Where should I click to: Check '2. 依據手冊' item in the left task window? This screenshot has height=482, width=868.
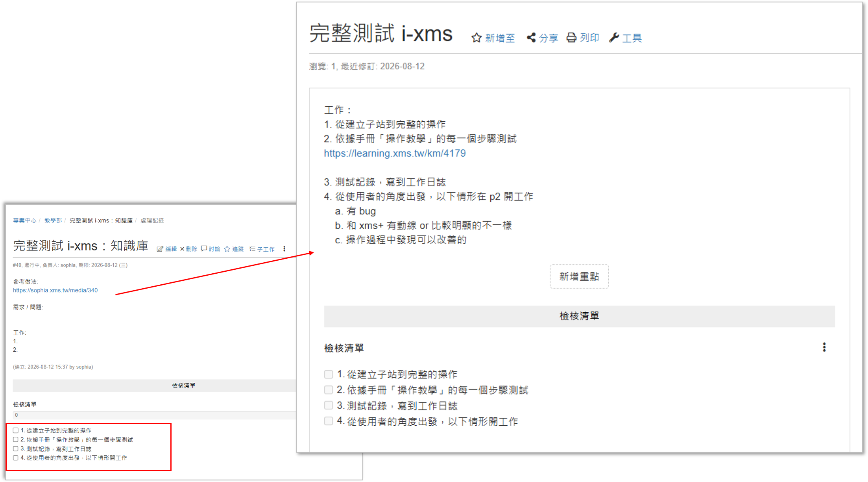click(16, 439)
